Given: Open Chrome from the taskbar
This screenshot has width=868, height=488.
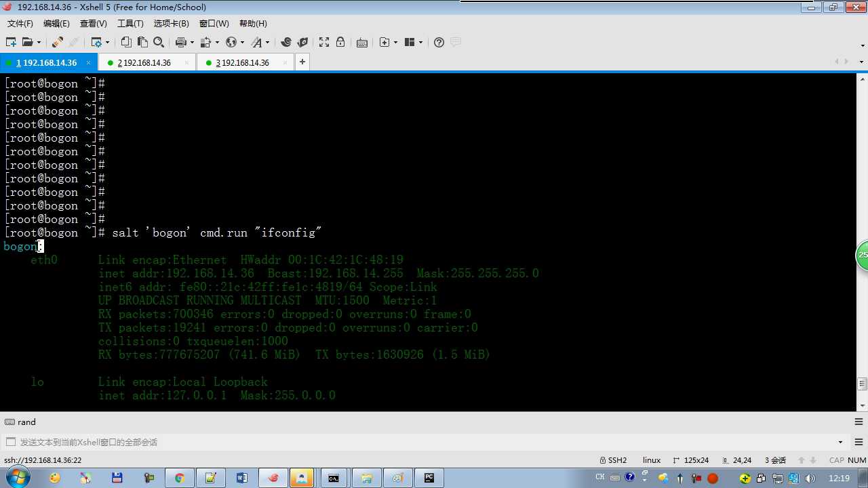Looking at the screenshot, I should tap(179, 478).
